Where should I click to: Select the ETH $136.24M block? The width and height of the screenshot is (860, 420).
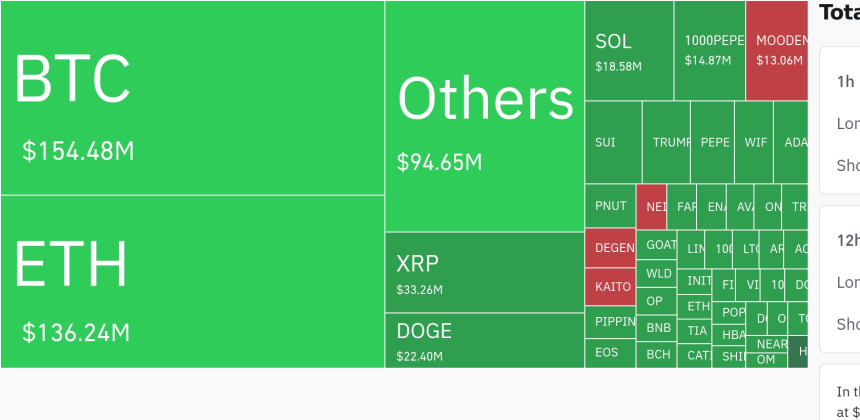(x=192, y=282)
